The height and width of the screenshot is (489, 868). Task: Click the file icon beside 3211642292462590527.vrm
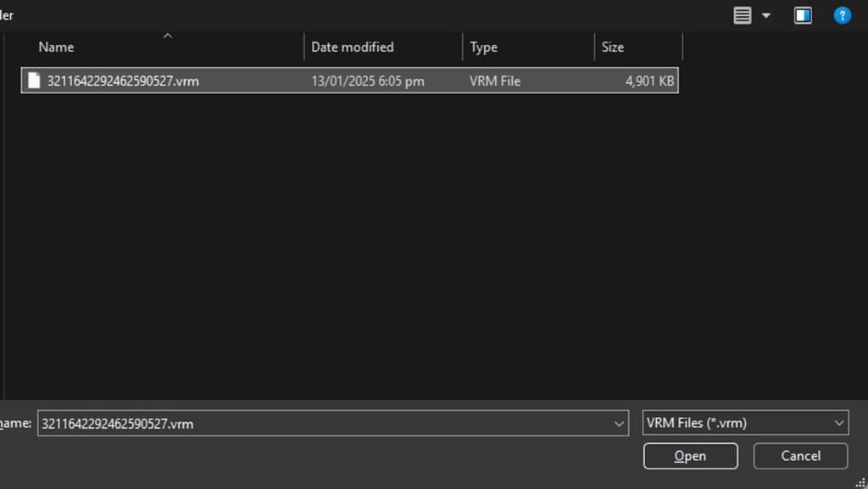34,81
